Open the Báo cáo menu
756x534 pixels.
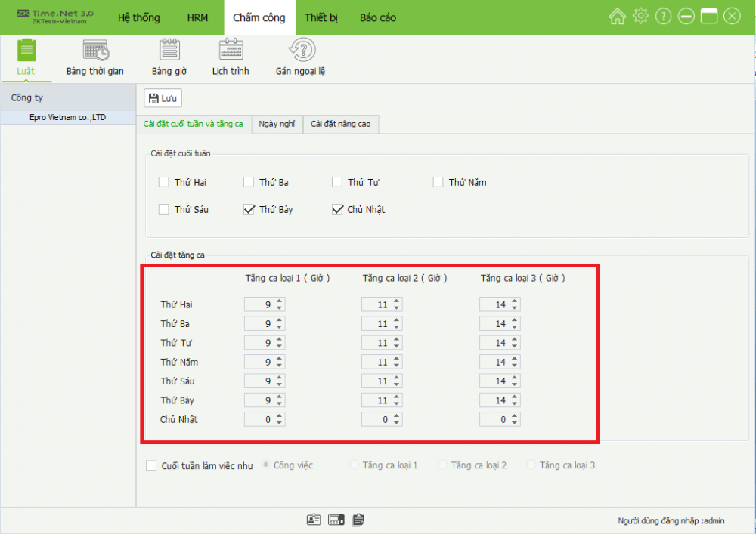tap(377, 17)
